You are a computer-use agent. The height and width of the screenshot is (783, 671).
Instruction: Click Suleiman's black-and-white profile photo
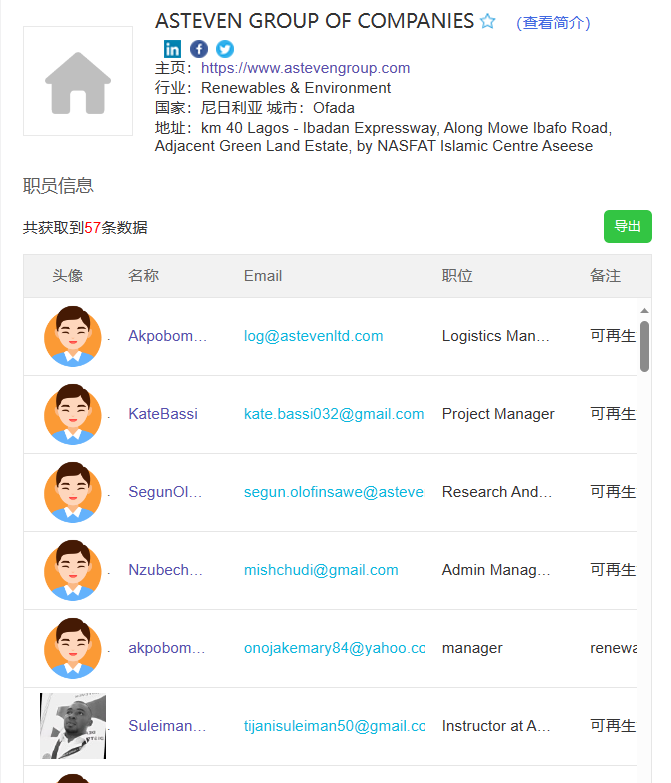(73, 726)
